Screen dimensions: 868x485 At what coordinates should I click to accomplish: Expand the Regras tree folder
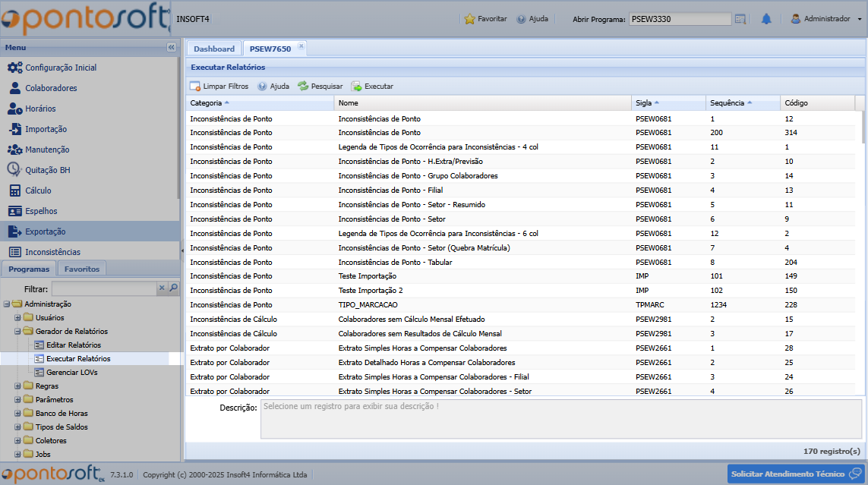click(18, 386)
